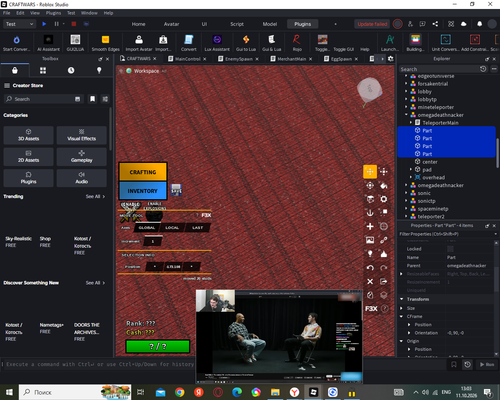Select the F3X New Part plus tool
Screen dimensions: 500x400
tap(370, 226)
